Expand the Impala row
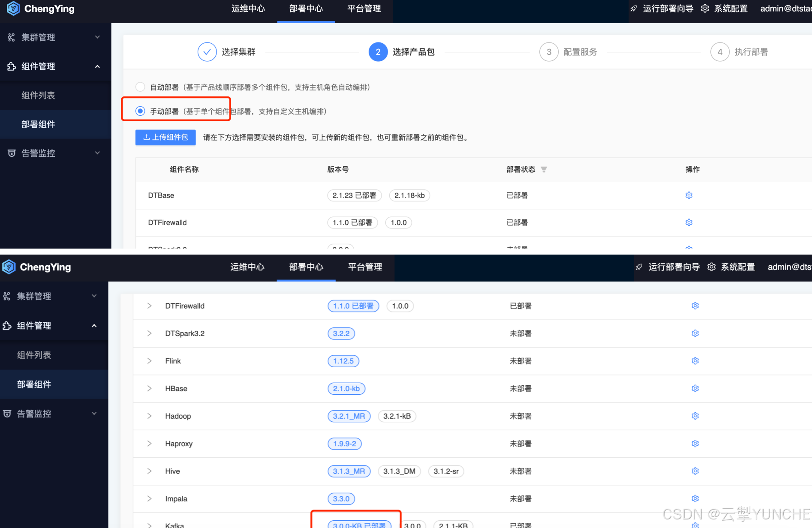The width and height of the screenshot is (812, 528). pos(149,498)
